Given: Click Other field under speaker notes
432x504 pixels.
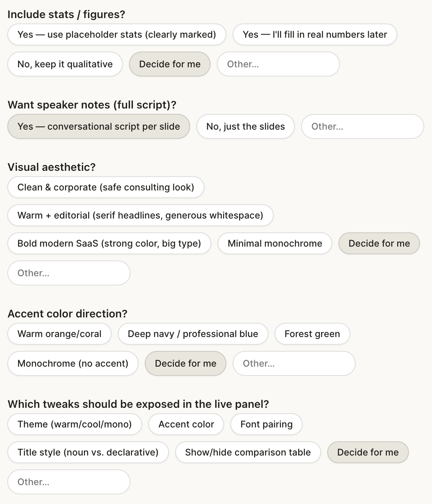Looking at the screenshot, I should pyautogui.click(x=362, y=127).
